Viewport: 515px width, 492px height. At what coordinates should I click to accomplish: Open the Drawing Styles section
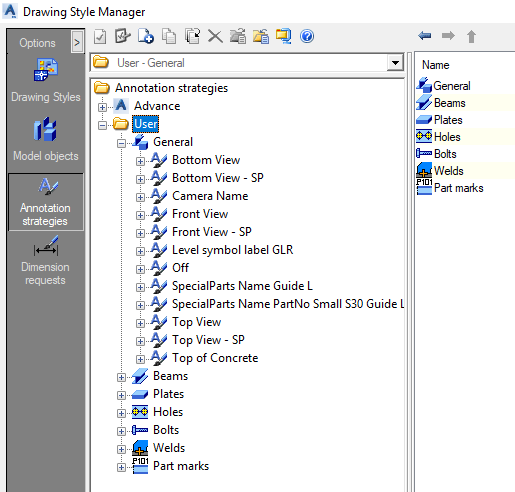[x=46, y=80]
